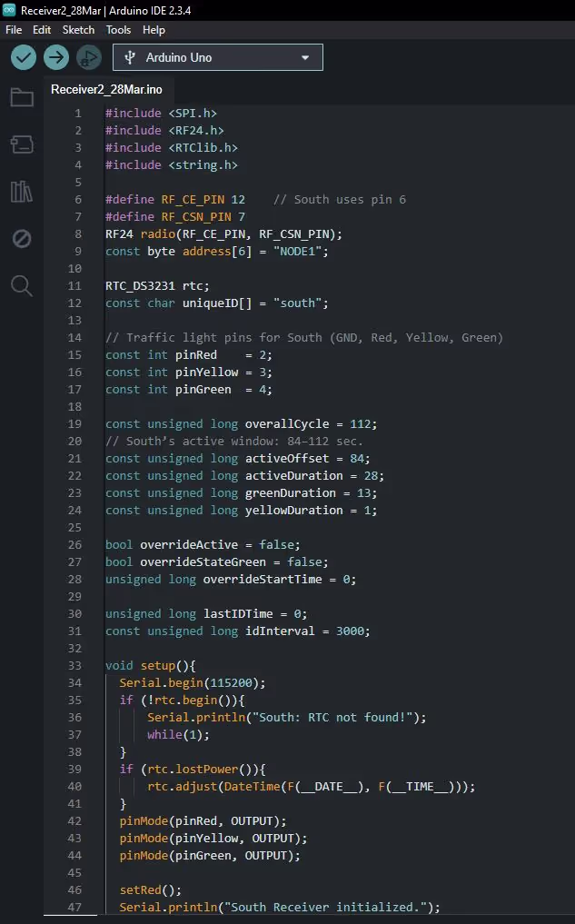
Task: Open the File menu
Action: 14,30
